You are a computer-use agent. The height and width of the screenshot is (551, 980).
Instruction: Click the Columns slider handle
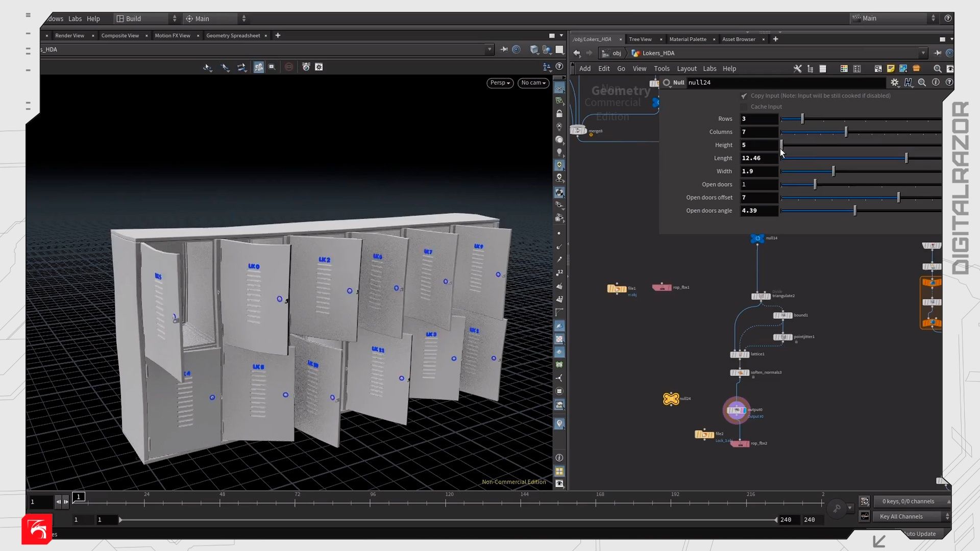[846, 132]
